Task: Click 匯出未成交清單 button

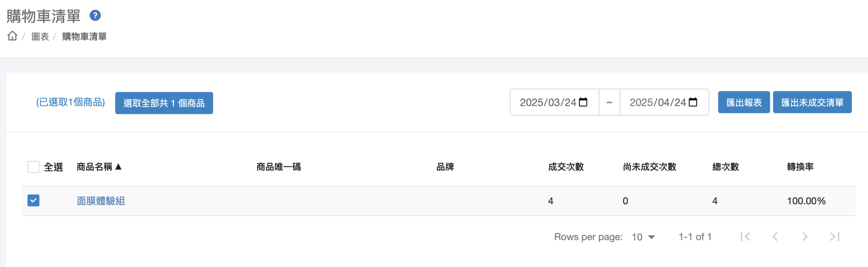Action: pyautogui.click(x=812, y=102)
